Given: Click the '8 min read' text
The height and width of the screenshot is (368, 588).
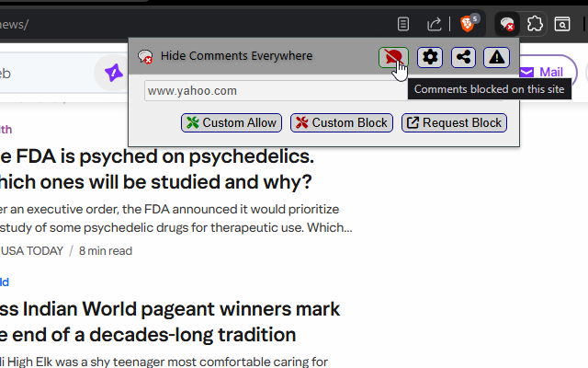Looking at the screenshot, I should coord(106,251).
